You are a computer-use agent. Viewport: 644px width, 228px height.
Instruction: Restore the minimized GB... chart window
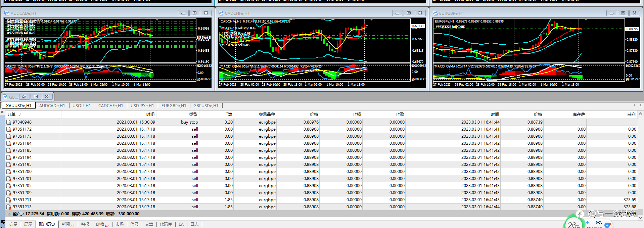tap(24, 97)
